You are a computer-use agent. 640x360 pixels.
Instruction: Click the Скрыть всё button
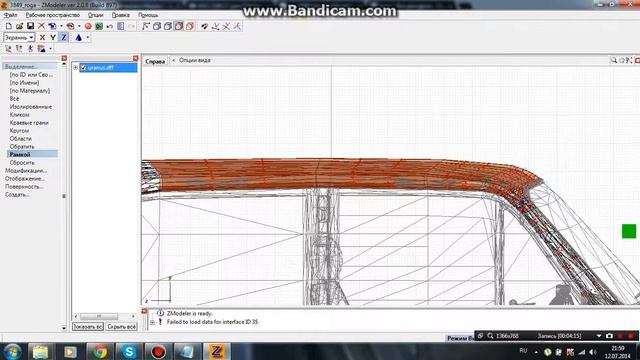click(x=122, y=327)
